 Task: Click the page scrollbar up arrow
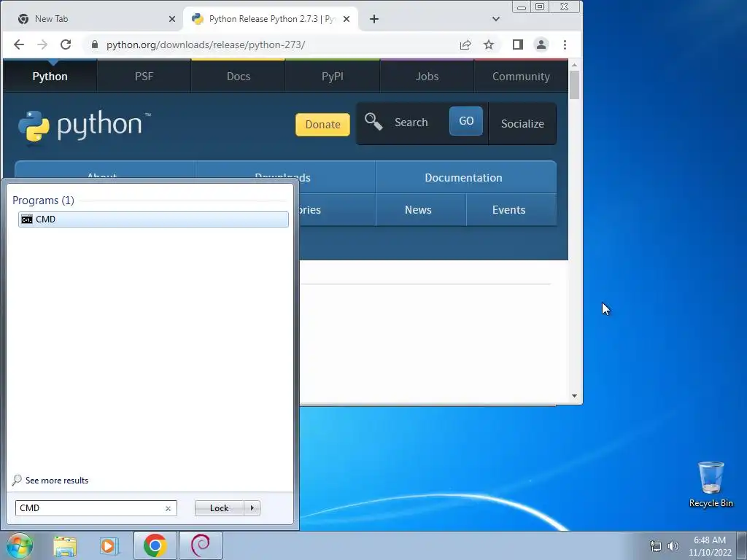(574, 65)
